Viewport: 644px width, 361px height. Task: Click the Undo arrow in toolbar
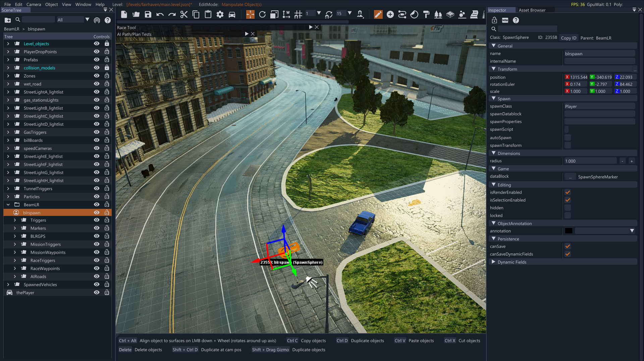point(160,14)
